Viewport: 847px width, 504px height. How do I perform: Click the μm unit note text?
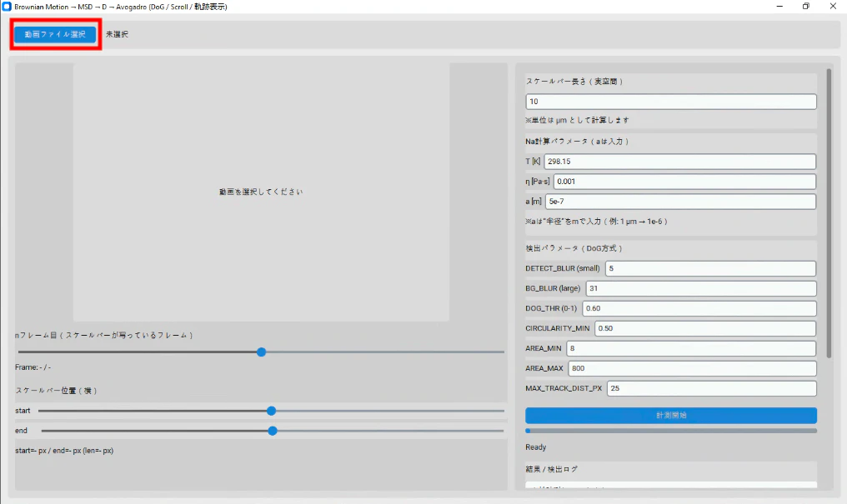point(577,120)
